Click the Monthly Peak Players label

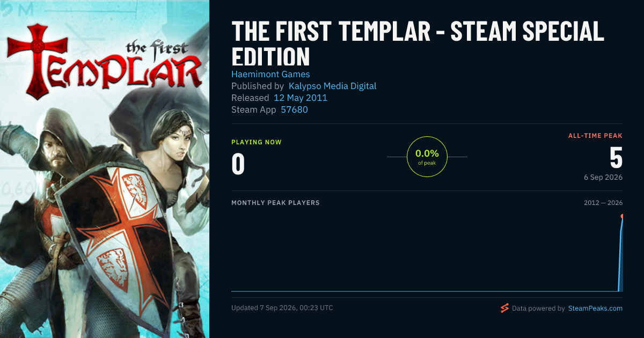(x=275, y=203)
